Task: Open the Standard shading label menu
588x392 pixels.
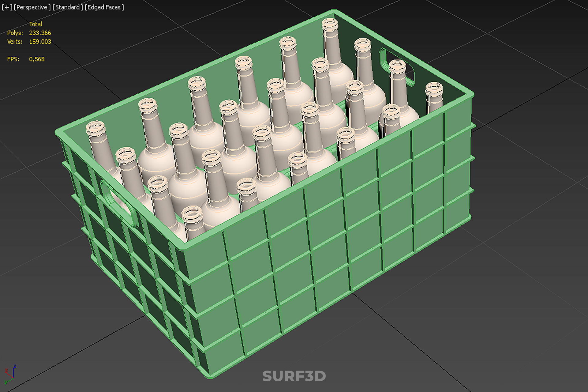Action: (68, 7)
